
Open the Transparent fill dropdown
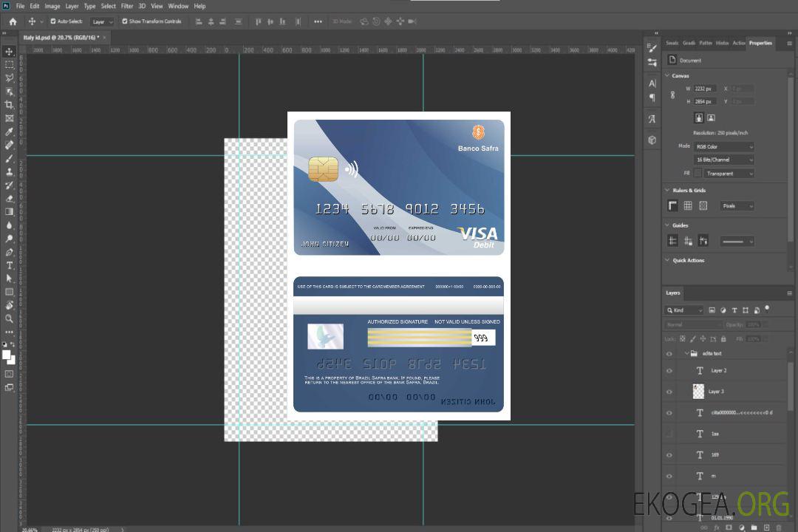coord(729,174)
